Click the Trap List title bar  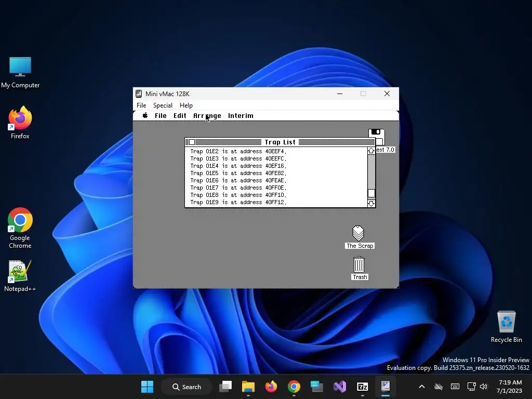click(x=280, y=142)
